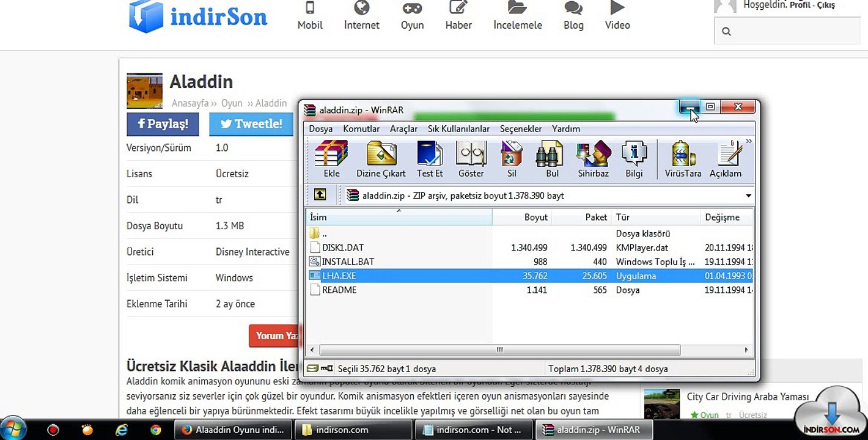Click the Test Et toolbar icon
This screenshot has height=440, width=868.
click(430, 159)
